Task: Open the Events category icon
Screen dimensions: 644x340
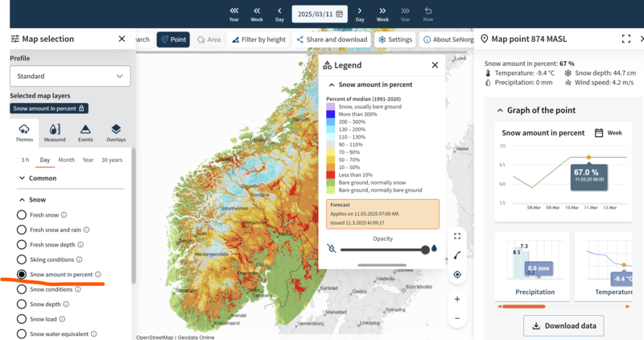Action: 85,133
